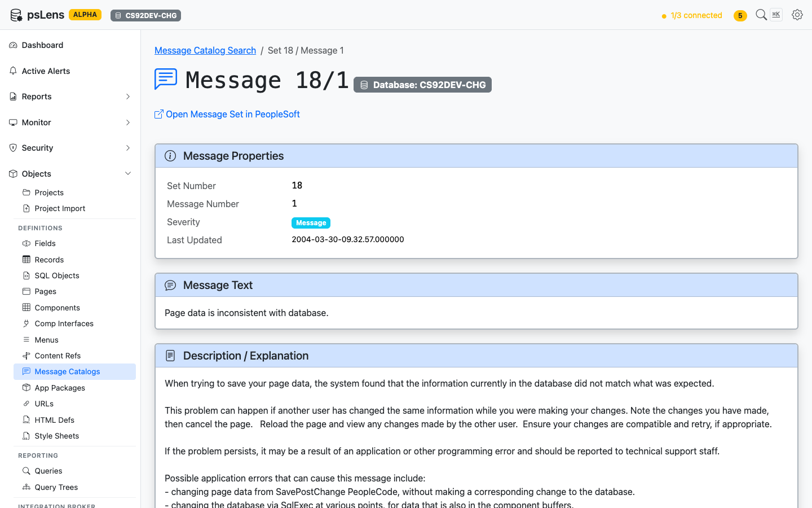Image resolution: width=812 pixels, height=508 pixels.
Task: Click the HTML Defs file icon
Action: click(27, 420)
